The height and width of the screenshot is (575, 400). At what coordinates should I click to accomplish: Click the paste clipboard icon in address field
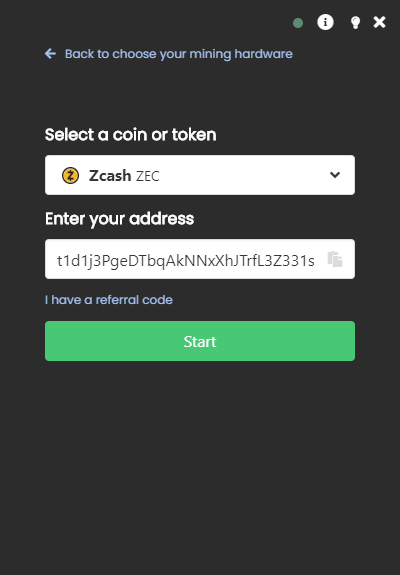(335, 259)
